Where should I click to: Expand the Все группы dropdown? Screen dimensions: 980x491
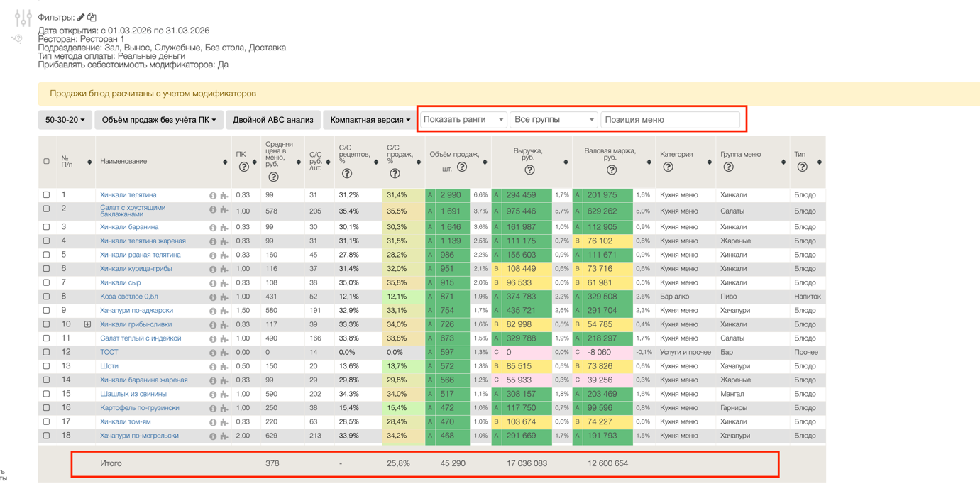tap(554, 120)
